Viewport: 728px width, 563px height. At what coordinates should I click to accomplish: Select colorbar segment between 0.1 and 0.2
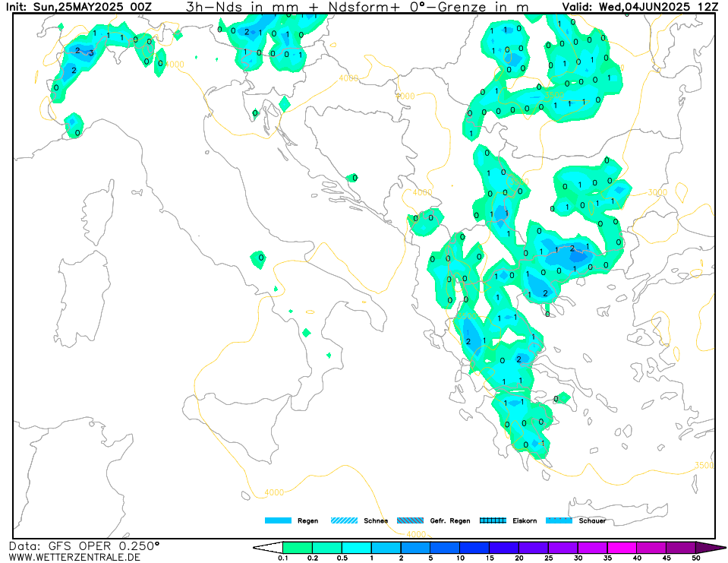298,547
